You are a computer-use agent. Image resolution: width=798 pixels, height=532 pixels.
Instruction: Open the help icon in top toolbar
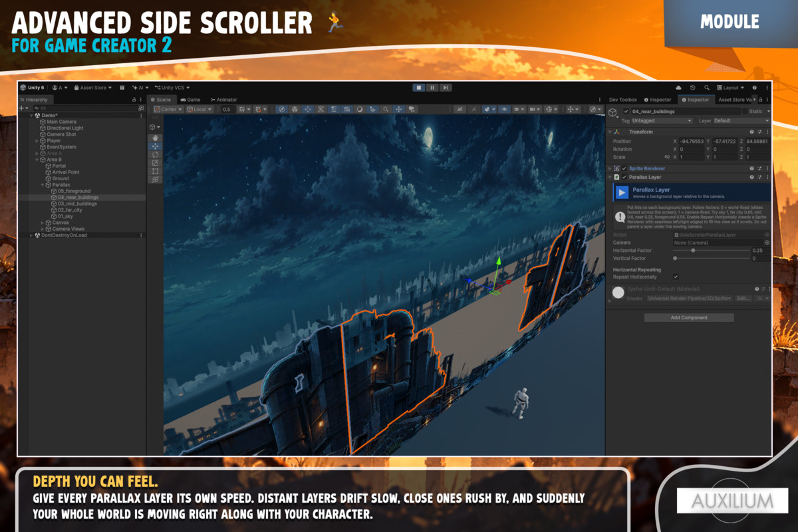point(754,87)
